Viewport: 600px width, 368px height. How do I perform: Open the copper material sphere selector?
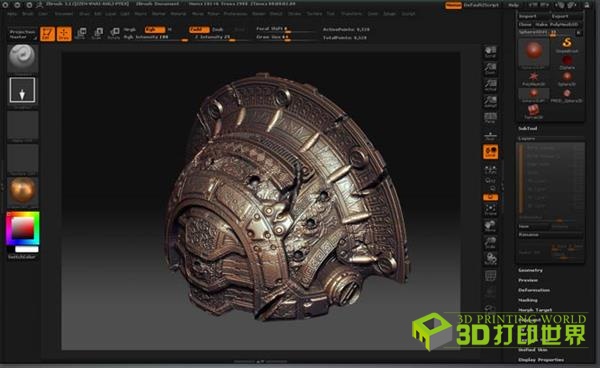coord(23,191)
